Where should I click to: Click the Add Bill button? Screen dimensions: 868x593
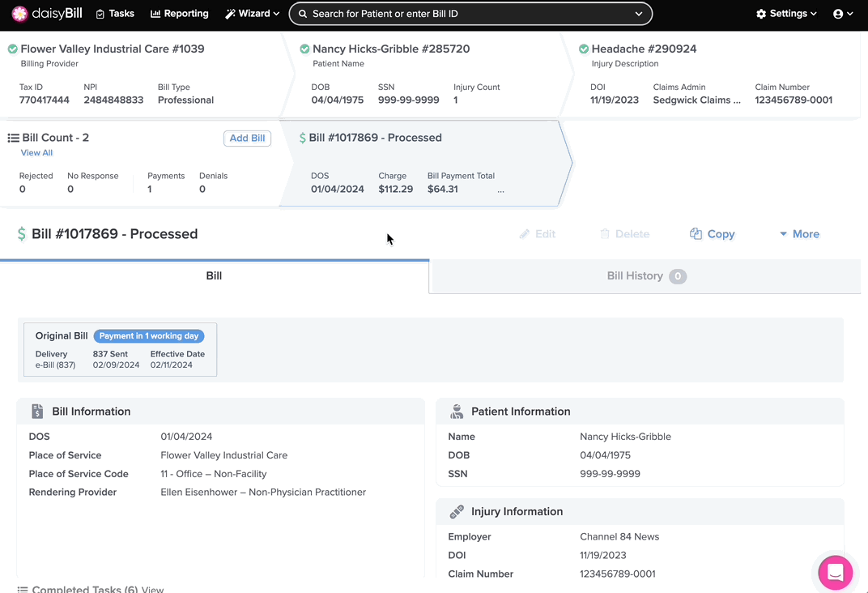[247, 138]
